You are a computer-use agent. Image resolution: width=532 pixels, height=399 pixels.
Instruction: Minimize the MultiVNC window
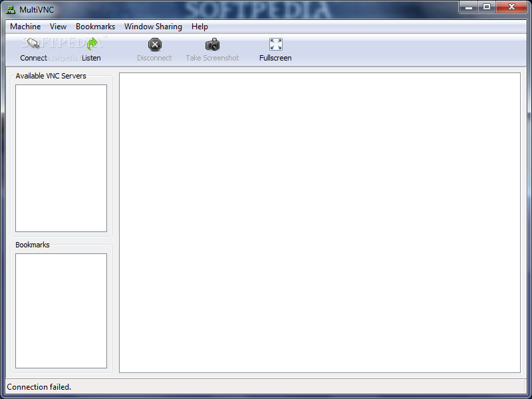(x=469, y=7)
